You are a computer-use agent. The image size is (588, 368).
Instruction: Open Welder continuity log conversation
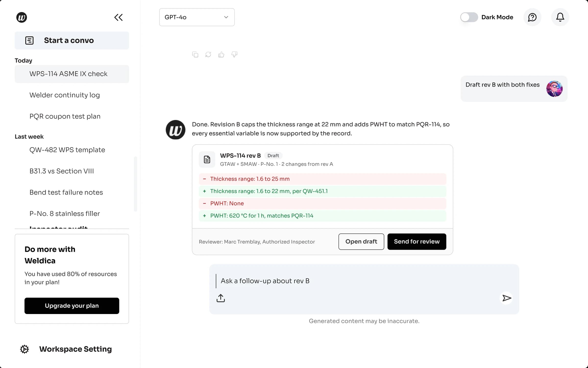[x=72, y=95]
